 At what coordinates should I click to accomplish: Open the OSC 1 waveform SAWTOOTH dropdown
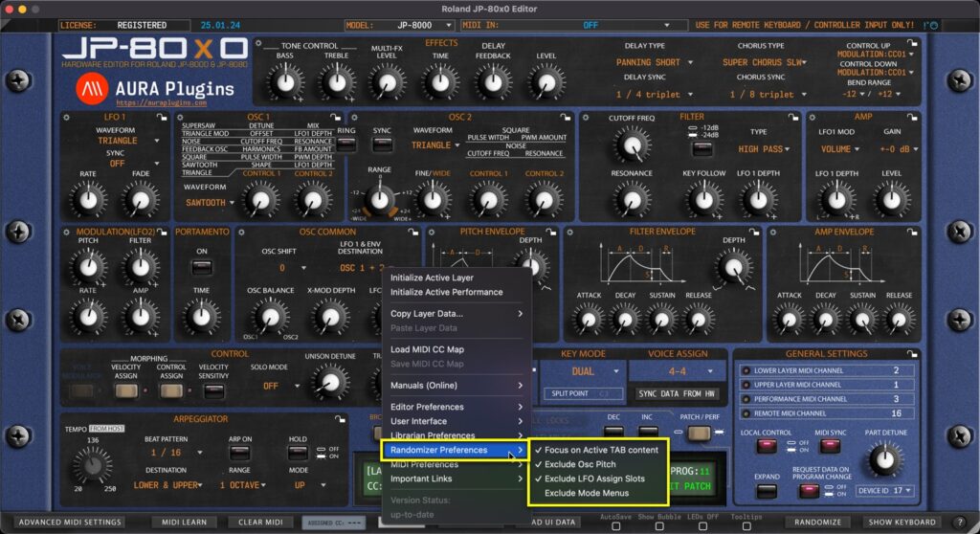coord(210,203)
